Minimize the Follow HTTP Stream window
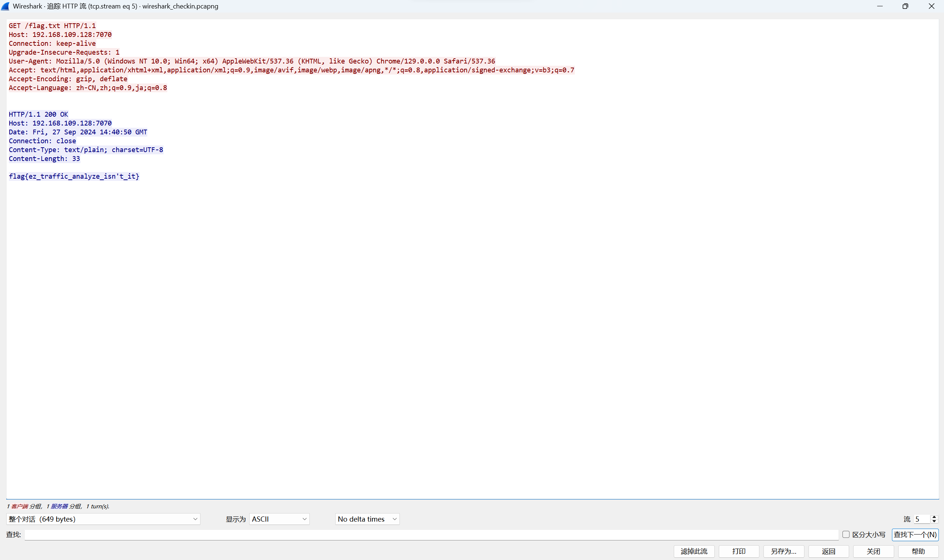Viewport: 944px width, 560px height. click(x=880, y=6)
